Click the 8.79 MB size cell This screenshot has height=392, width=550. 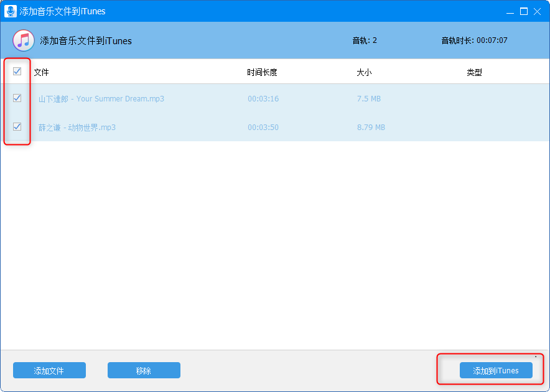click(371, 128)
